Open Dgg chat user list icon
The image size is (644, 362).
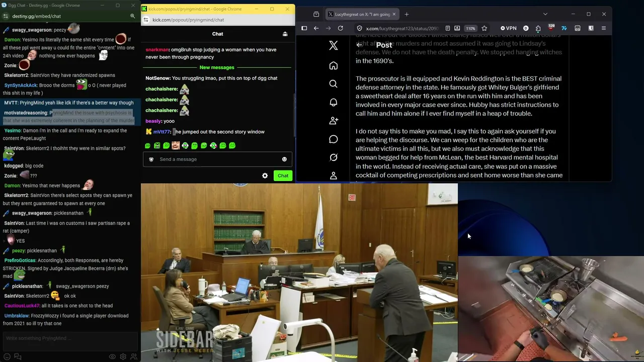coord(134,356)
